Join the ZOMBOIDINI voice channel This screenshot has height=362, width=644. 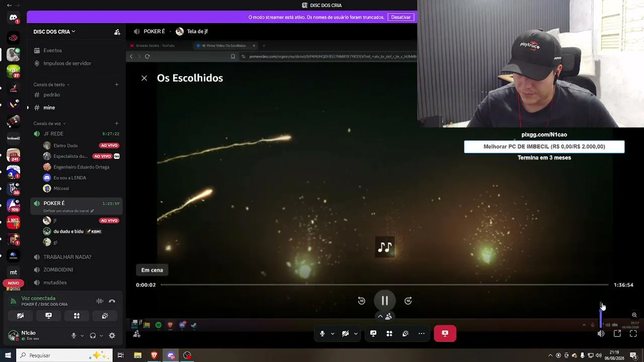click(x=75, y=269)
